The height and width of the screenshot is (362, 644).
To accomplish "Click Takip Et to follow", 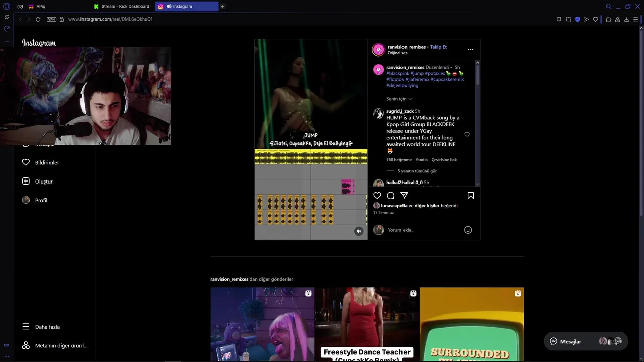I will (x=438, y=47).
